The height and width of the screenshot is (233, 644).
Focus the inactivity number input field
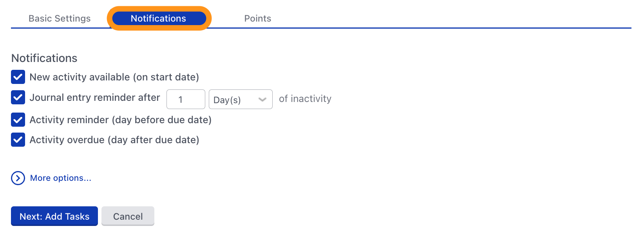click(x=186, y=100)
